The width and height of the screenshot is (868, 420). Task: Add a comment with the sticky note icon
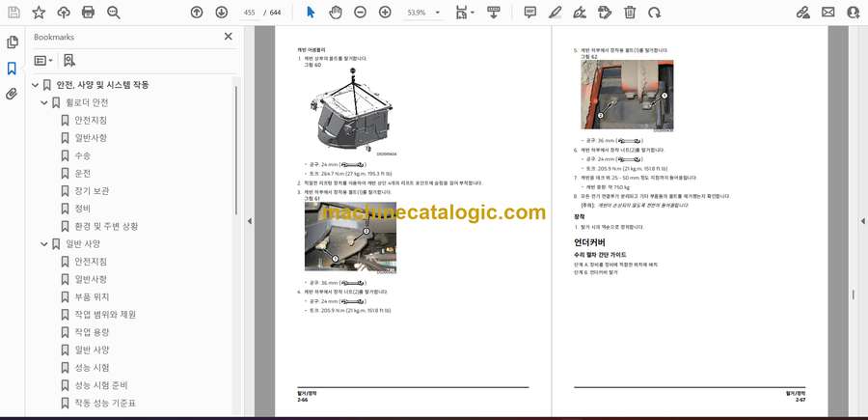[529, 13]
